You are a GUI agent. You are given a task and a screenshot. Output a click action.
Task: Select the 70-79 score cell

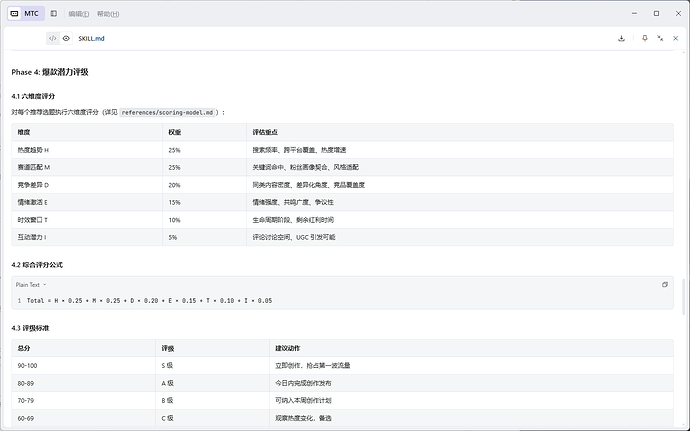(x=84, y=401)
